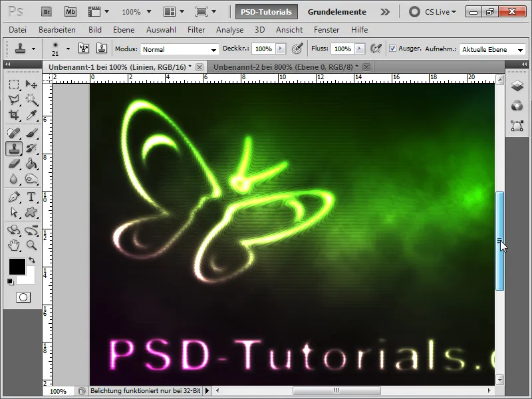Click the vertical scrollbar thumb

(x=499, y=241)
